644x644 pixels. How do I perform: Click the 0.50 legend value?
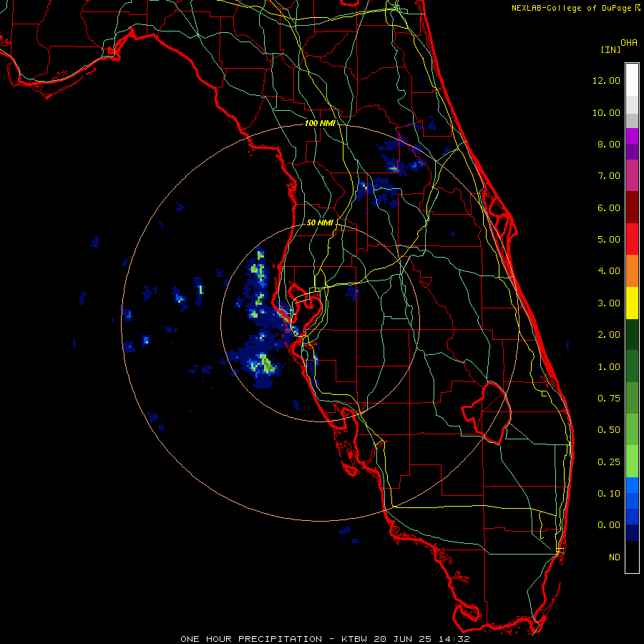[x=609, y=430]
